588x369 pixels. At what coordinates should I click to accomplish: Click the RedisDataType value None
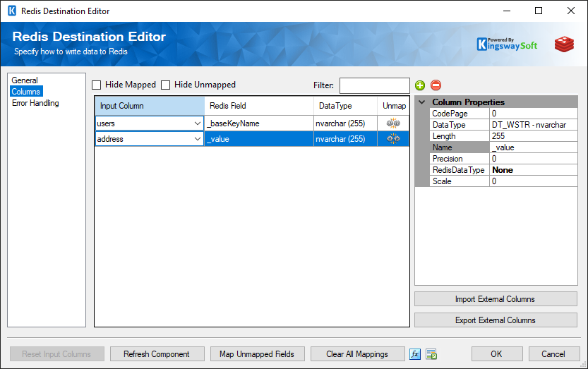tap(533, 169)
